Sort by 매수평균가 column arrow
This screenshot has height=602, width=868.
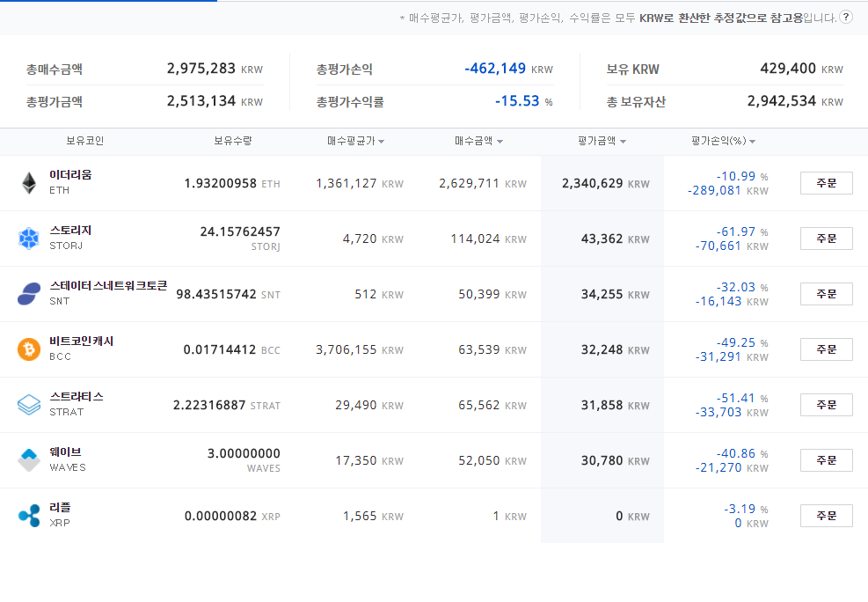pyautogui.click(x=382, y=142)
